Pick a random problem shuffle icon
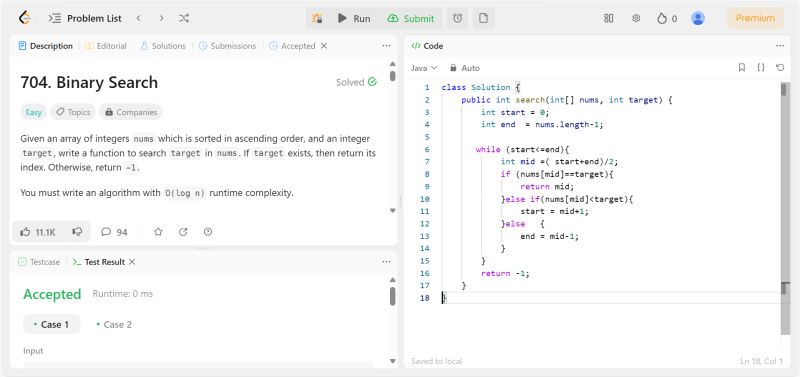This screenshot has height=377, width=800. pyautogui.click(x=184, y=18)
